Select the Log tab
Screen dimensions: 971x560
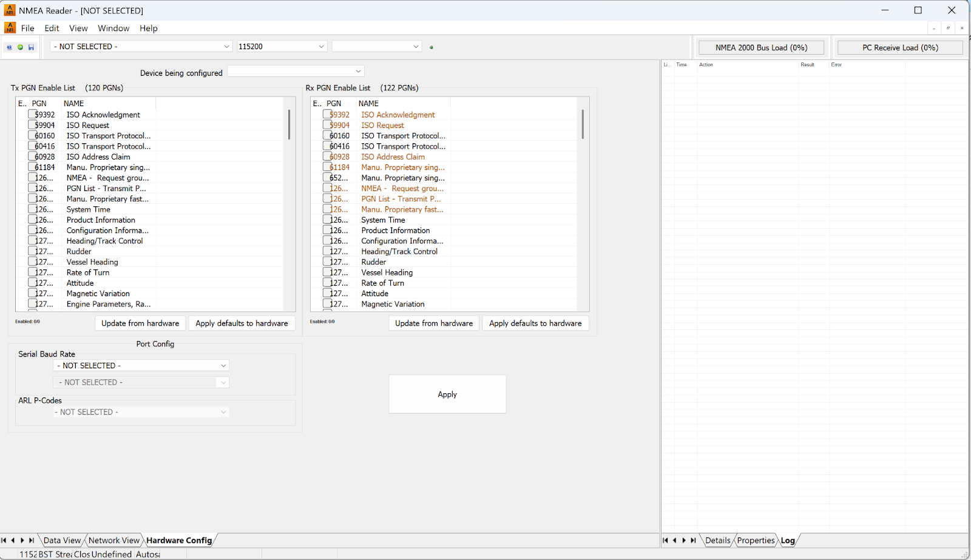coord(788,541)
